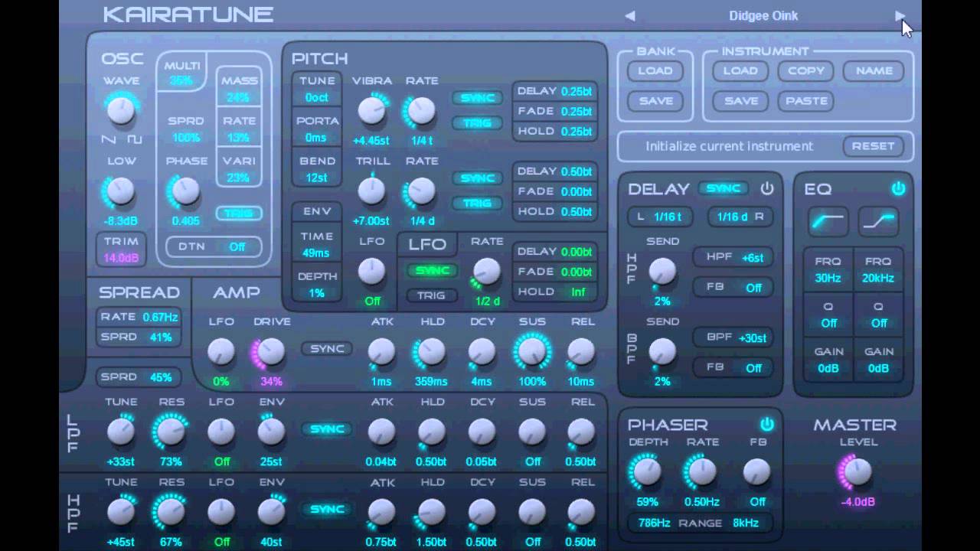Toggle the Vibra SYNC button

(x=477, y=98)
